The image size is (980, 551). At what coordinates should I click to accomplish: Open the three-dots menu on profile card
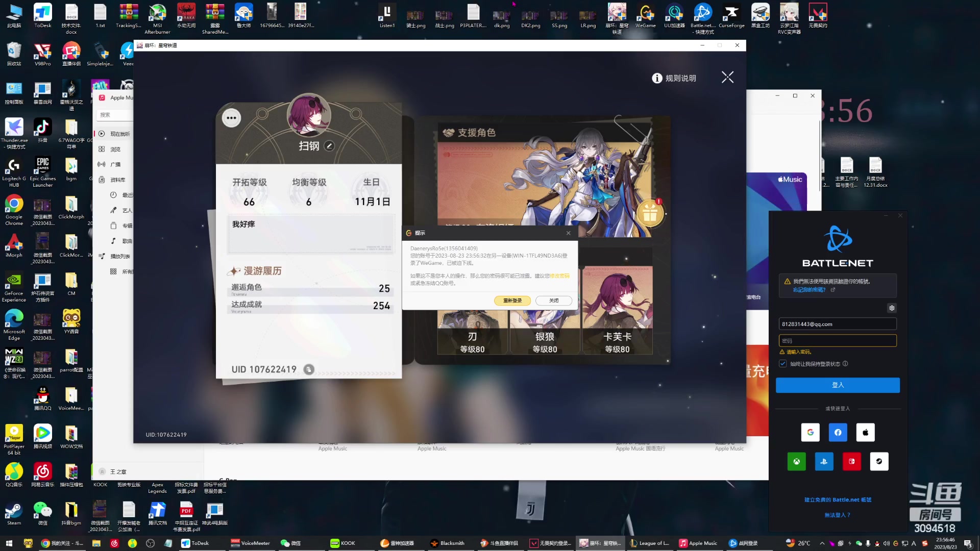tap(231, 118)
